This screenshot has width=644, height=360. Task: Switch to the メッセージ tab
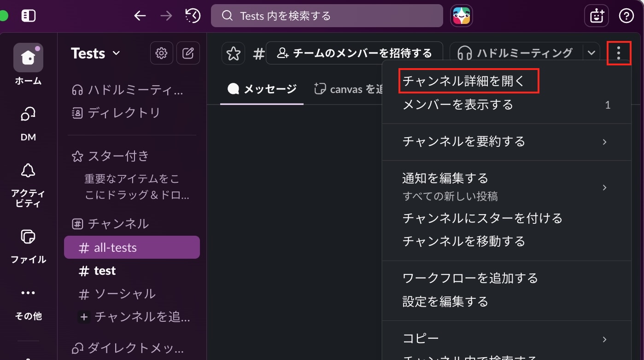[262, 89]
